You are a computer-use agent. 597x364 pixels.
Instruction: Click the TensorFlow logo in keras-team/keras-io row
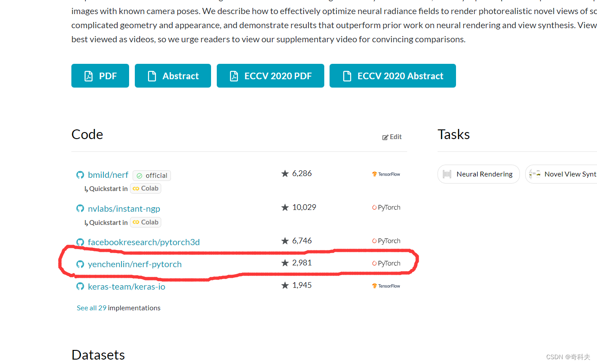(386, 286)
